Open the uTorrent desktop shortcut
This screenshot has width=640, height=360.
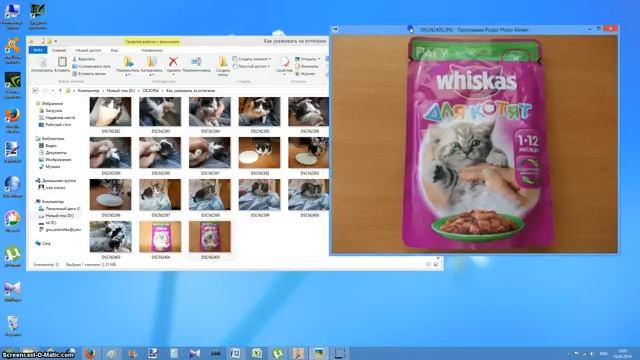[13, 257]
